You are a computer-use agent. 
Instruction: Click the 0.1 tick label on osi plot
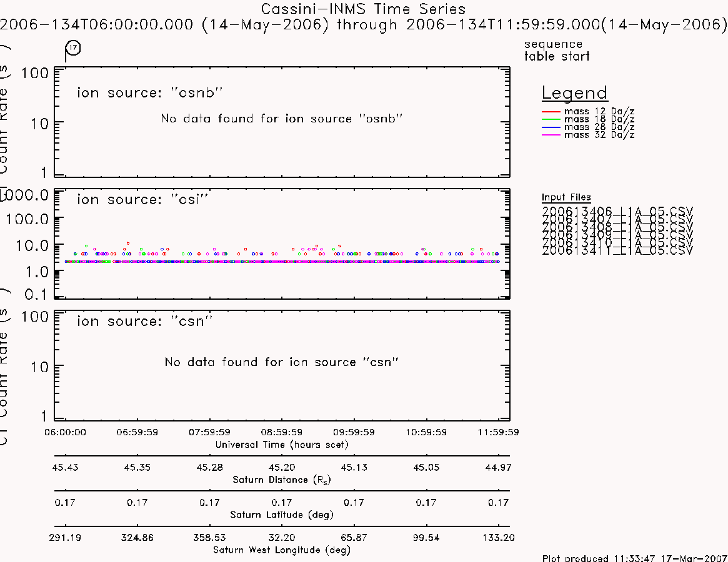pos(36,294)
